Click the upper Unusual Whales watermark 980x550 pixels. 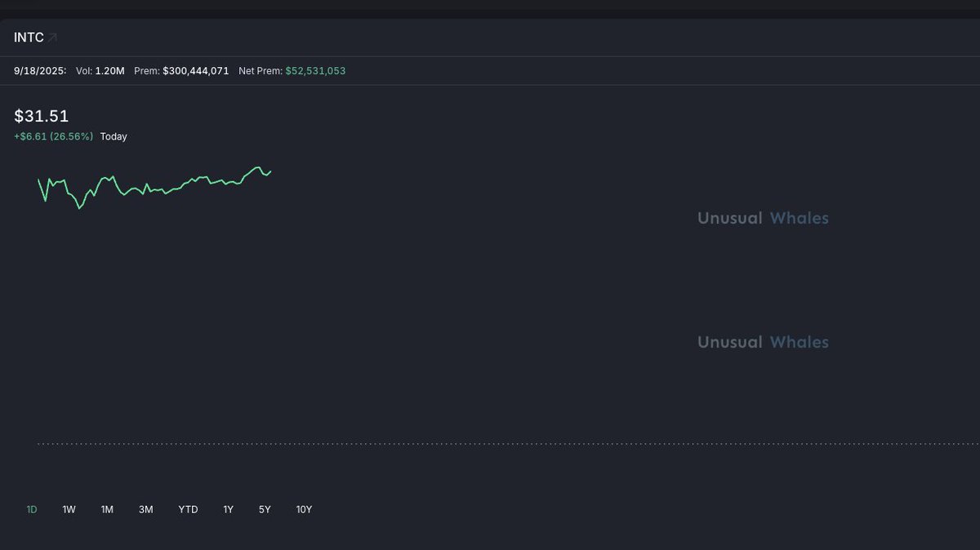763,218
